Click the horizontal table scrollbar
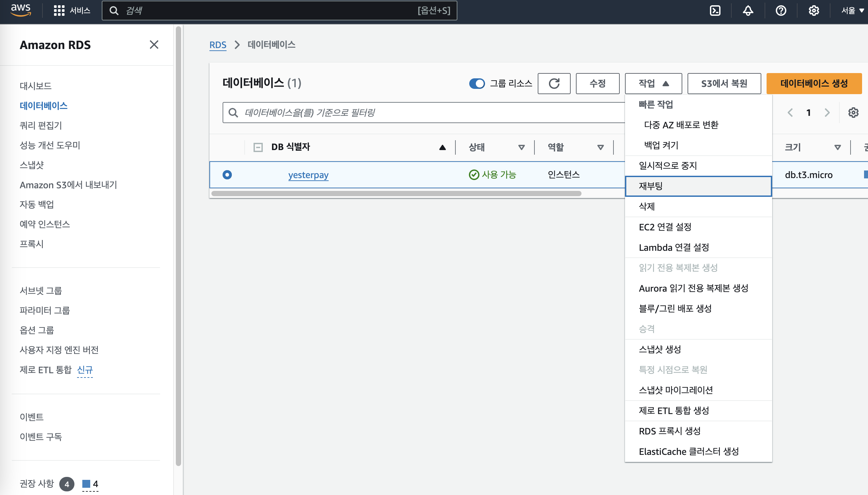Screen dimensions: 868x495 coord(396,194)
